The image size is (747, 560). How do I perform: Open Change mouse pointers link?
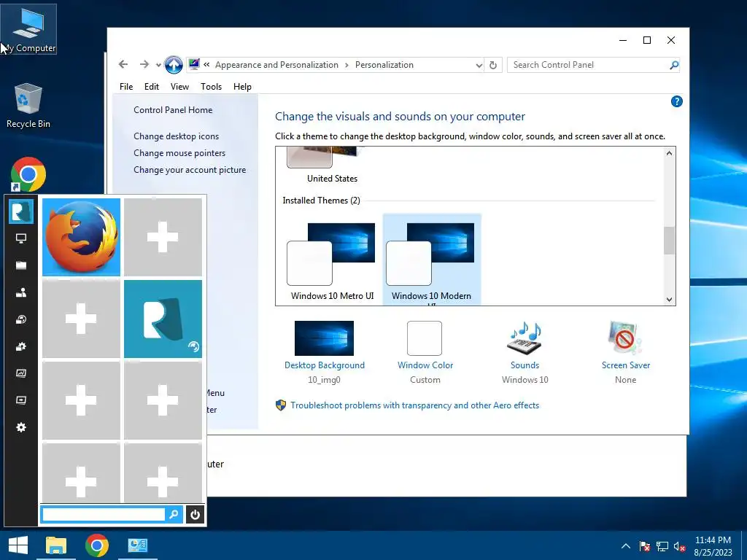[179, 153]
